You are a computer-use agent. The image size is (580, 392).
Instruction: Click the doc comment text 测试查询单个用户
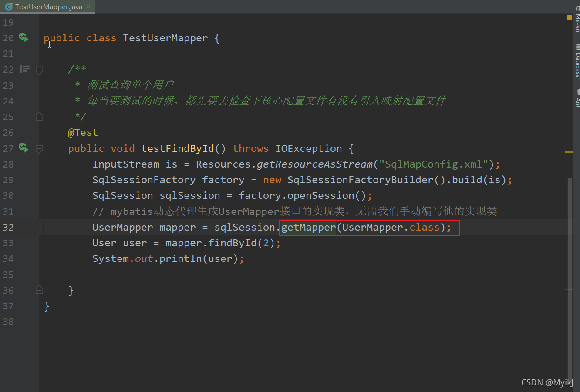click(x=130, y=85)
